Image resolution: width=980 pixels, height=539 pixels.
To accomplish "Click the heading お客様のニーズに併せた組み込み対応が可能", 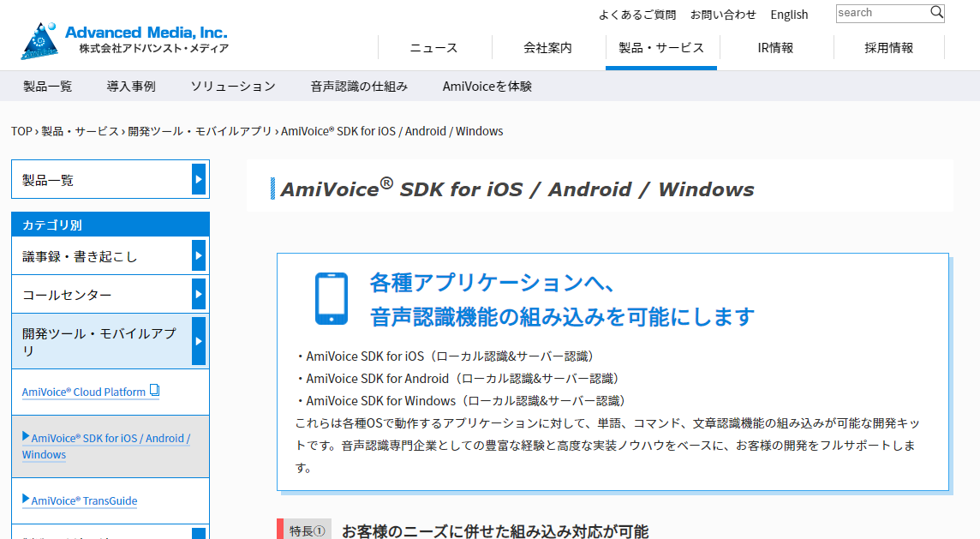I will 495,531.
